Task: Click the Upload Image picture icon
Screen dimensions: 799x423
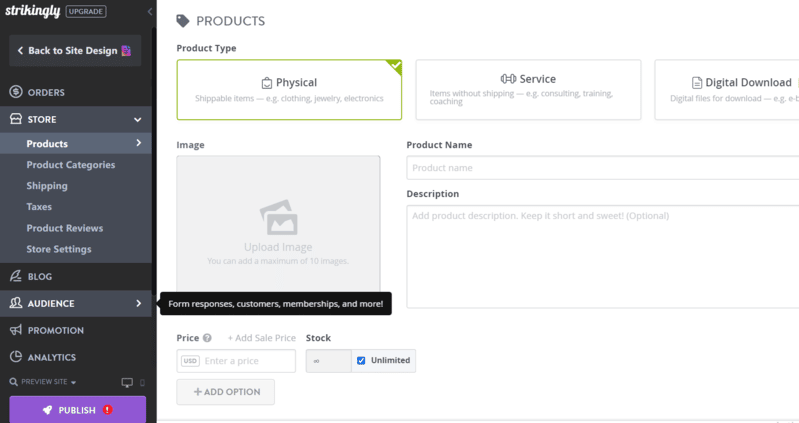Action: (x=279, y=217)
